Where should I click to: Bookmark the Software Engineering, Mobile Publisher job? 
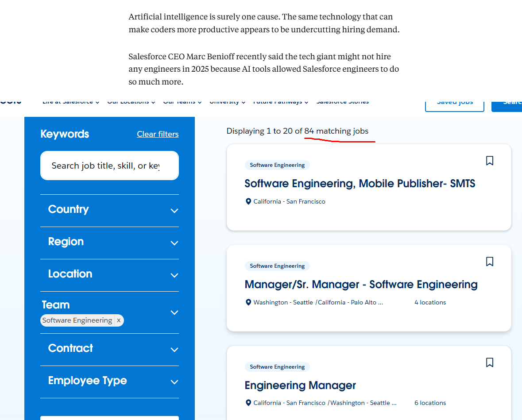[489, 161]
